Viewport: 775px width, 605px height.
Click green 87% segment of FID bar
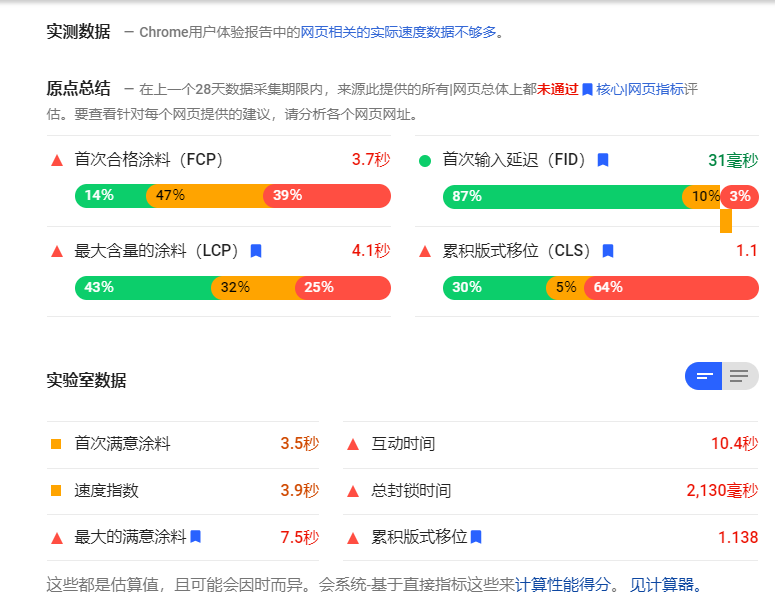pyautogui.click(x=560, y=196)
